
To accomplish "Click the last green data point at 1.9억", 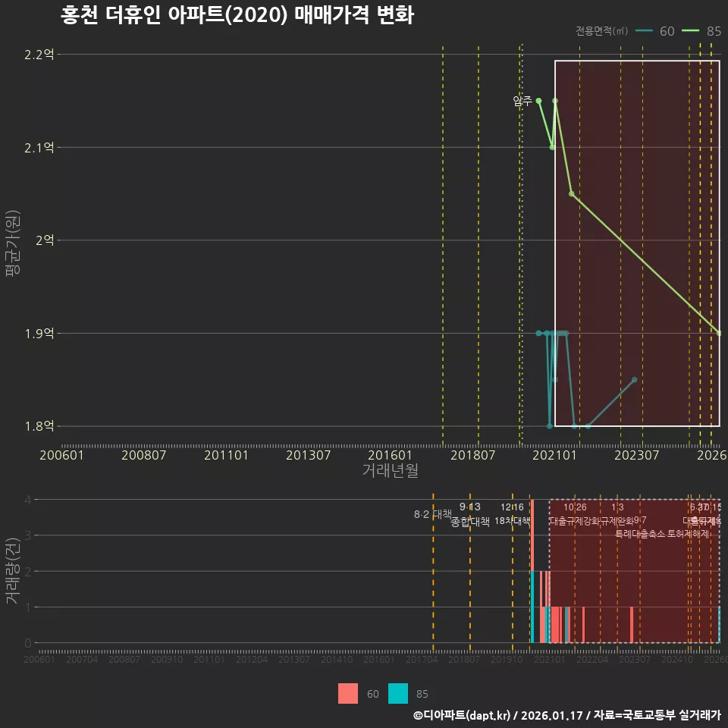I will tap(717, 332).
